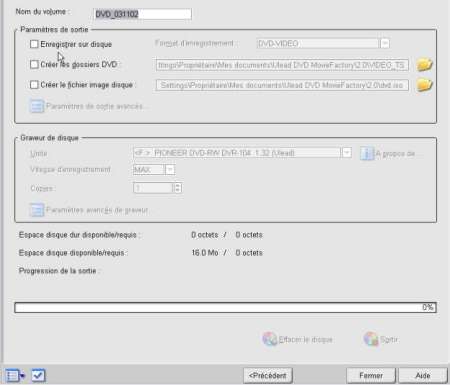Enable Enregistrer sur disque checkbox
The image size is (450, 385).
[34, 44]
